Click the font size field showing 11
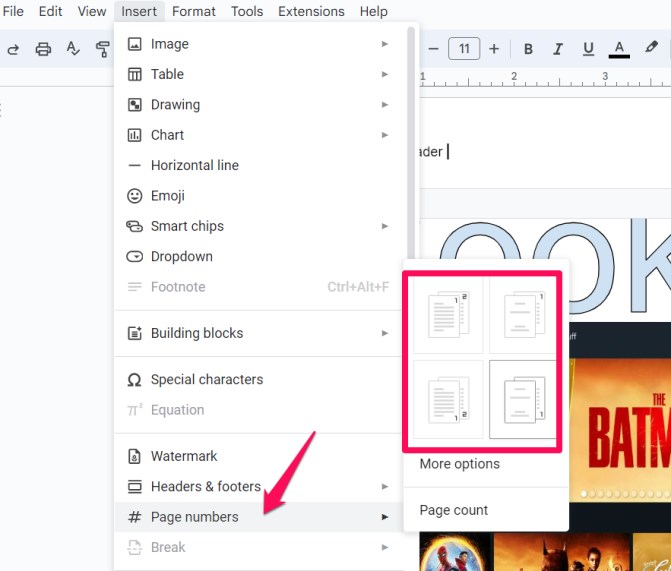The image size is (671, 571). (x=464, y=49)
